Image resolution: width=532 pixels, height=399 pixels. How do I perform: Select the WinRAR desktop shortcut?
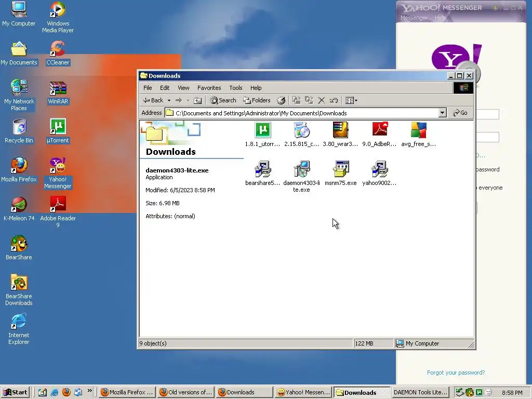(58, 92)
